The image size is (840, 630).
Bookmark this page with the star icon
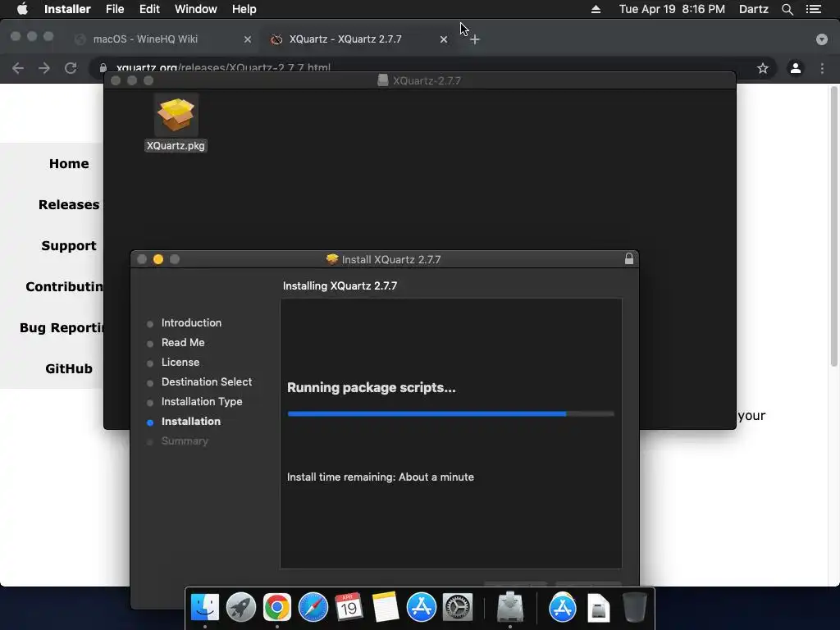click(763, 68)
